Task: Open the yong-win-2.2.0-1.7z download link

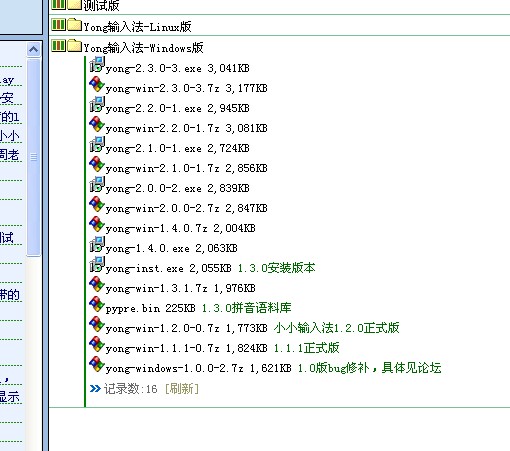Action: coord(163,128)
